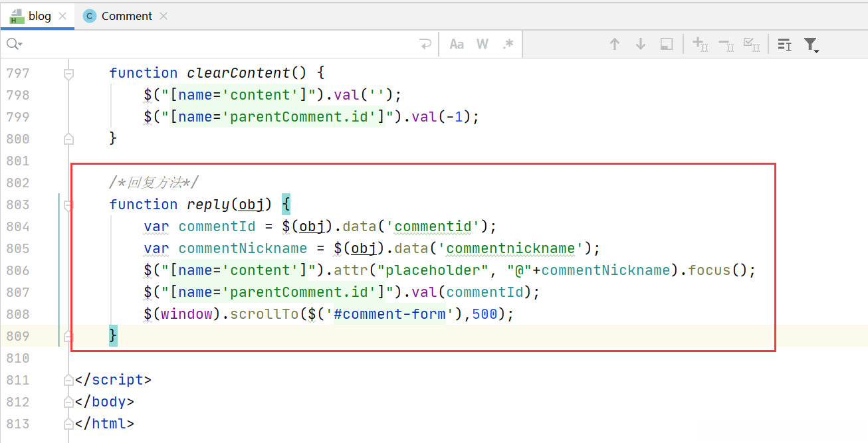
Task: Collapse body closing tag fold line 812
Action: point(68,402)
